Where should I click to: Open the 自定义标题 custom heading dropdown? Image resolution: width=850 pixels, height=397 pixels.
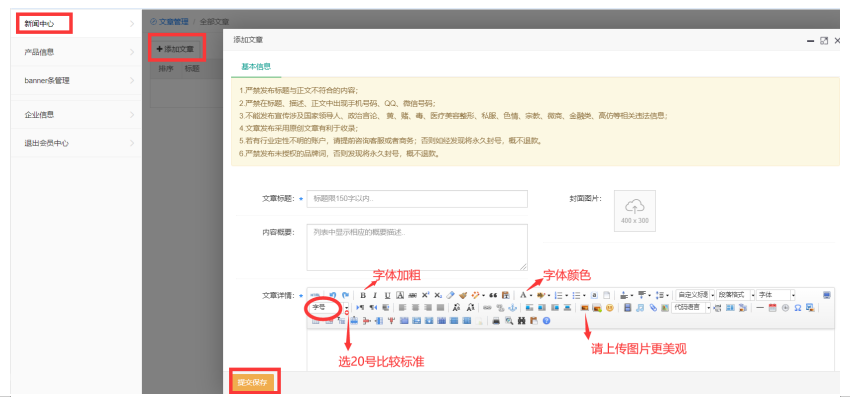click(x=696, y=295)
